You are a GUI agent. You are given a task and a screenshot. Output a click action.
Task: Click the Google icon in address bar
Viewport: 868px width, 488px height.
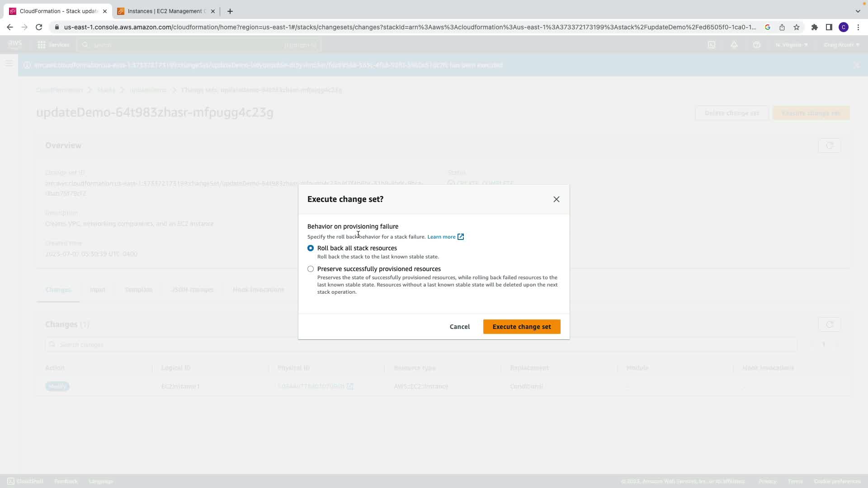[x=767, y=27]
